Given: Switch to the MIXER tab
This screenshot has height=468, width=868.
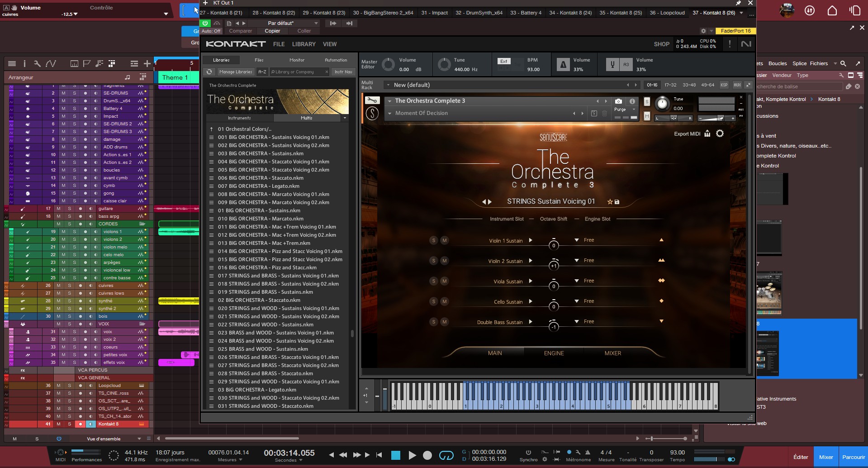Looking at the screenshot, I should pos(612,353).
